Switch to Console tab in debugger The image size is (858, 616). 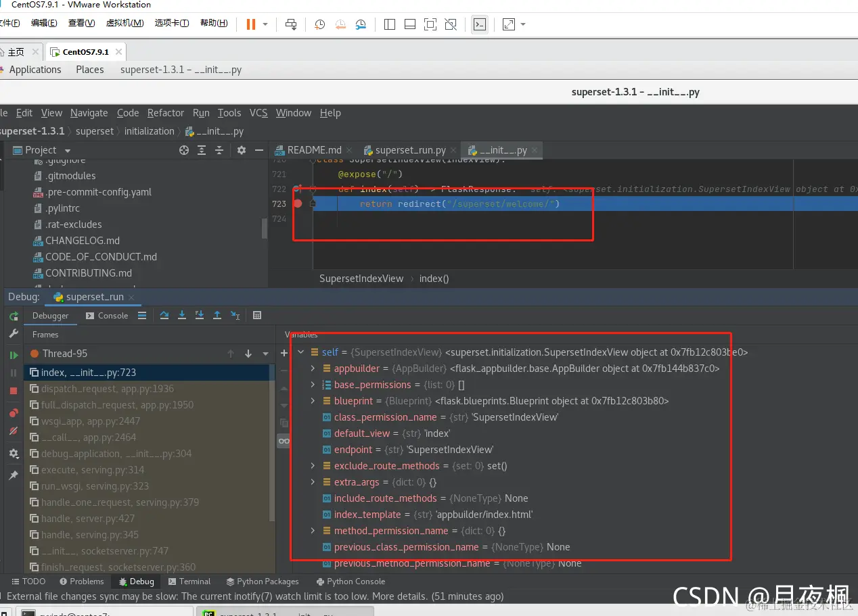tap(108, 316)
